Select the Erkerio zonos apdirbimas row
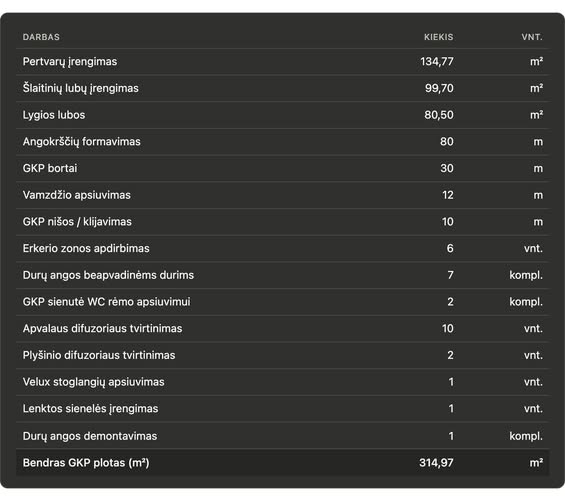Screen dimensions: 565x501 [282, 248]
